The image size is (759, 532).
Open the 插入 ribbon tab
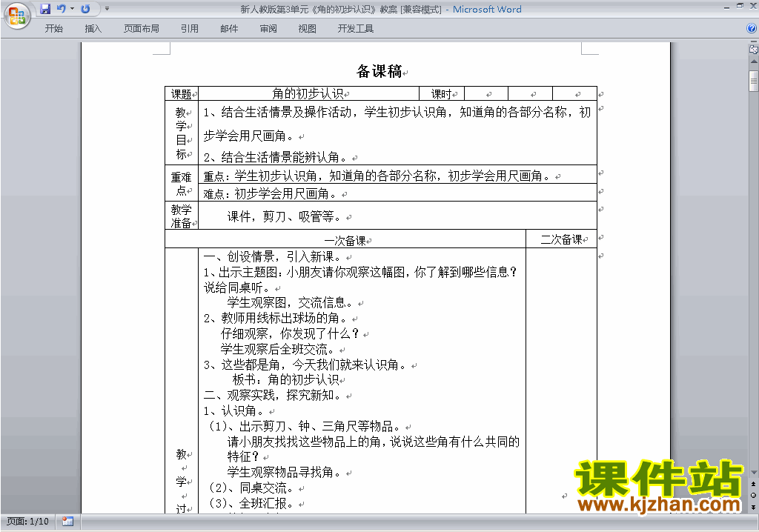click(x=93, y=29)
